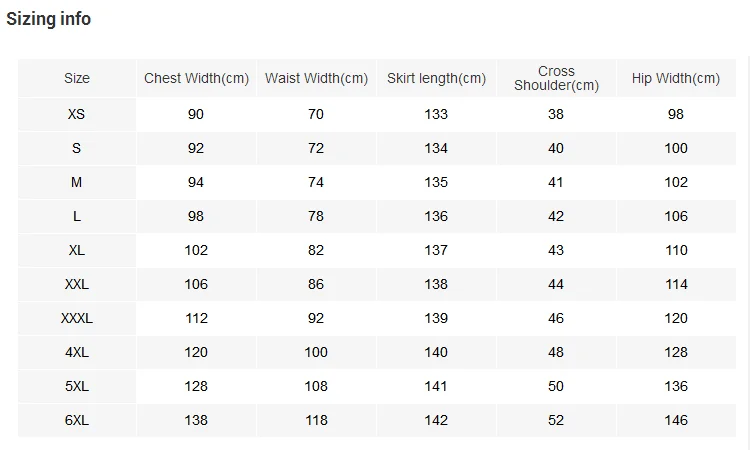Image resolution: width=750 pixels, height=450 pixels.
Task: Select the XXL waist width value 86
Action: point(316,284)
